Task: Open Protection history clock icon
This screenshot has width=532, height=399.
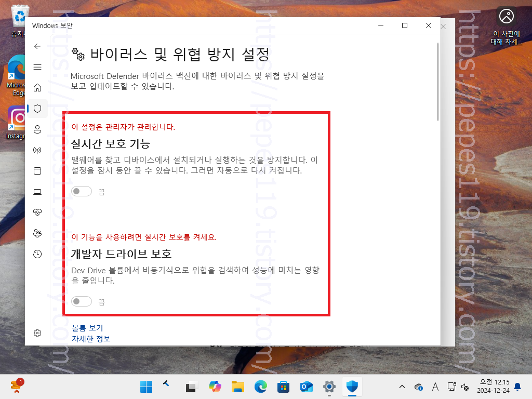Action: point(37,254)
